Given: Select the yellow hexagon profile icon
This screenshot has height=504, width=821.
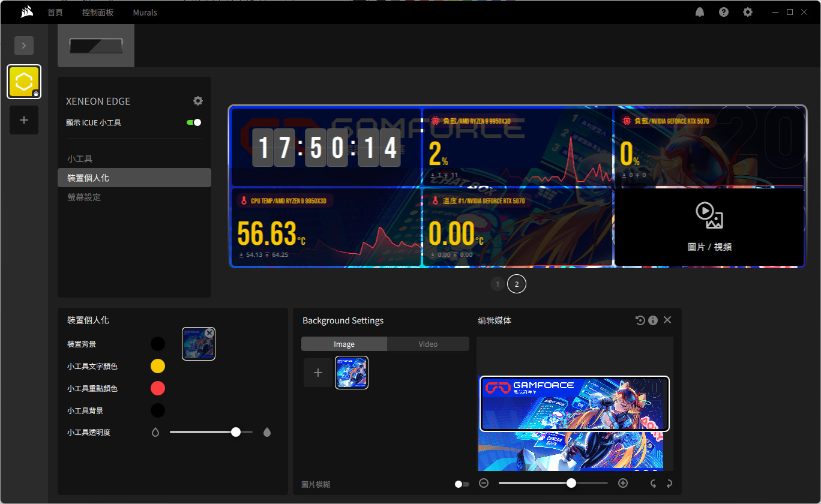Looking at the screenshot, I should [24, 82].
